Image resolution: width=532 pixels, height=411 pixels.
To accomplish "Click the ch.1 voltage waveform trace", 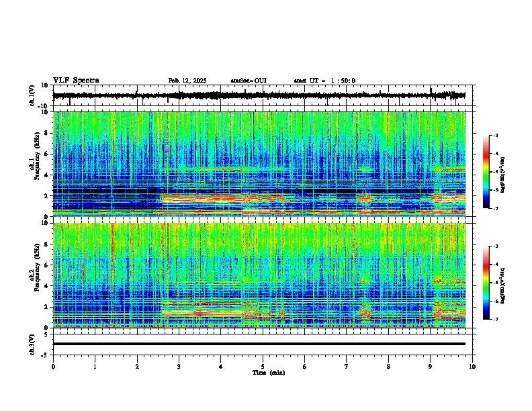I will 259,95.
